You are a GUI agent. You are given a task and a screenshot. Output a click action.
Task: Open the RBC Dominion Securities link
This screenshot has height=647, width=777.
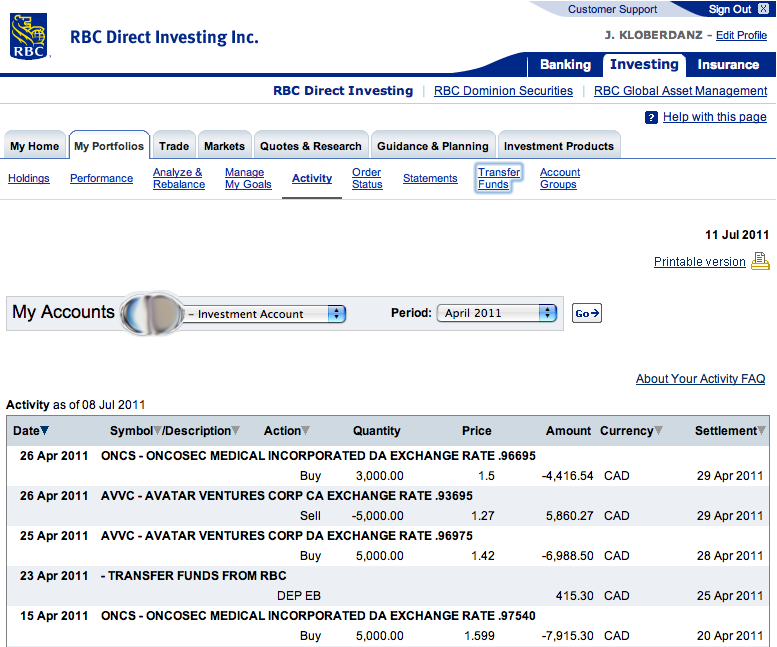coord(503,91)
